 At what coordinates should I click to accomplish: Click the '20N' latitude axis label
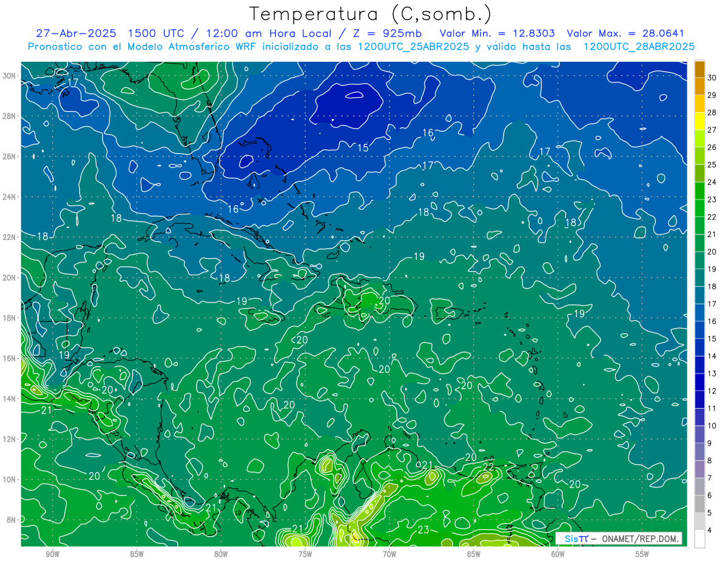(x=10, y=278)
